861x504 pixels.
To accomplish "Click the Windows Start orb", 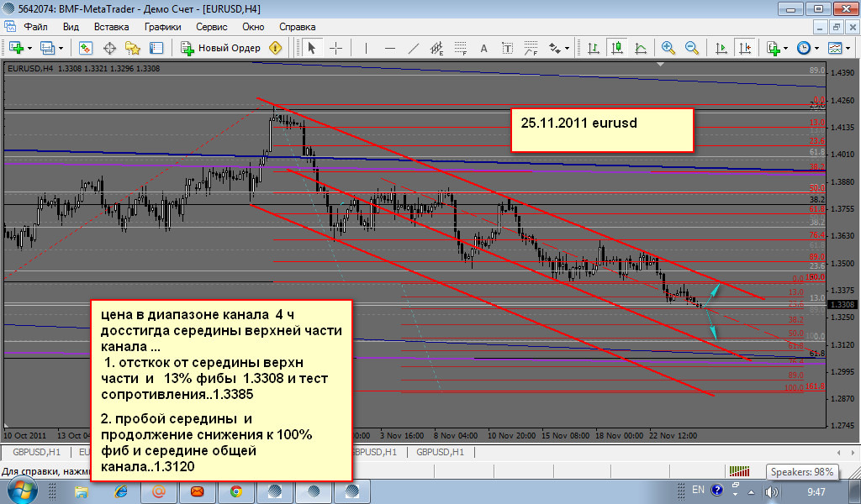I will click(22, 490).
